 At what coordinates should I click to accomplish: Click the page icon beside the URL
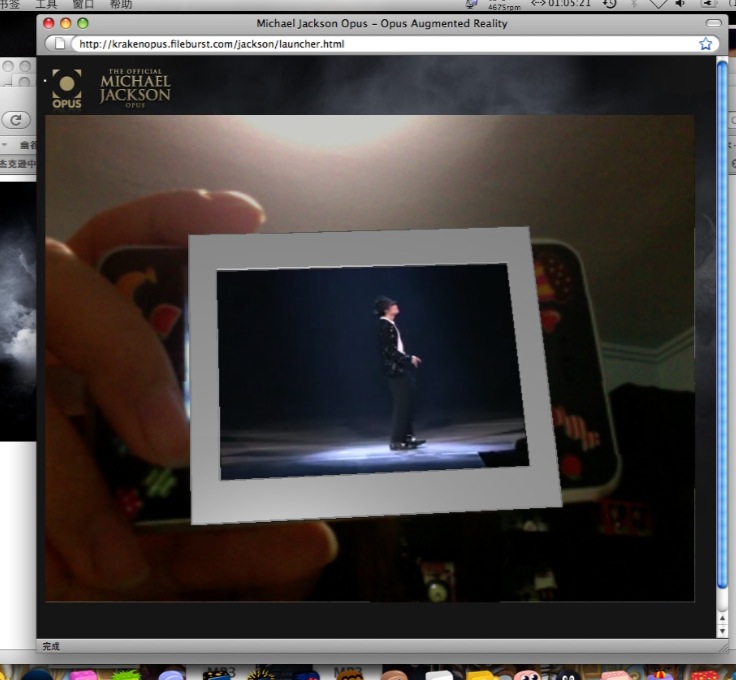[x=60, y=44]
